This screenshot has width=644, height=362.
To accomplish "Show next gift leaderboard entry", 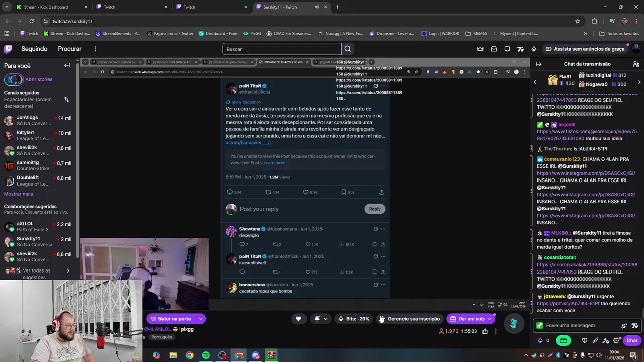I will (639, 82).
